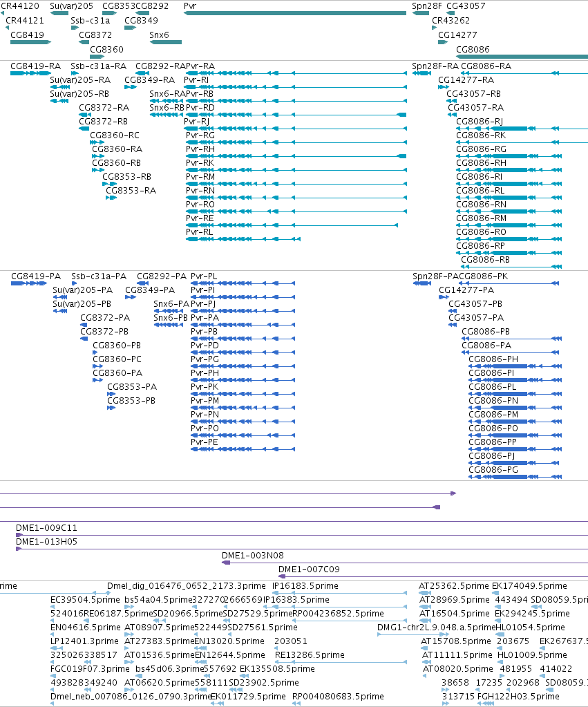This screenshot has height=707, width=588.
Task: Click protein label Spn28F-PA
Action: [x=435, y=276]
